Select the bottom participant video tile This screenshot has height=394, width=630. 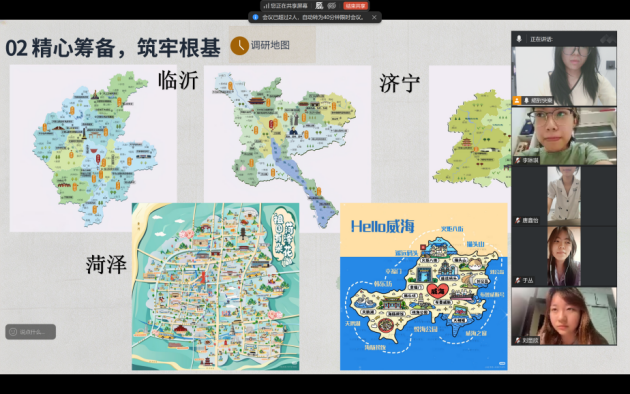pos(564,316)
